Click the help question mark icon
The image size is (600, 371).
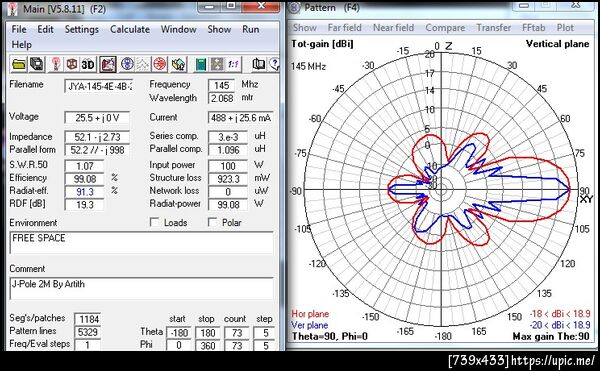(275, 64)
